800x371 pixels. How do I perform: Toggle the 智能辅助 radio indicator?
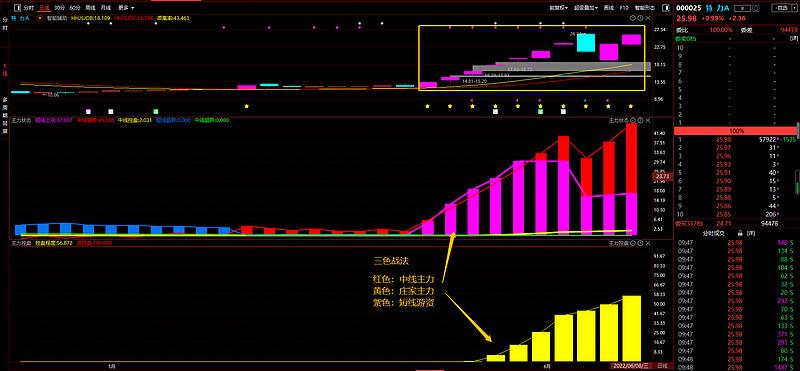click(40, 18)
